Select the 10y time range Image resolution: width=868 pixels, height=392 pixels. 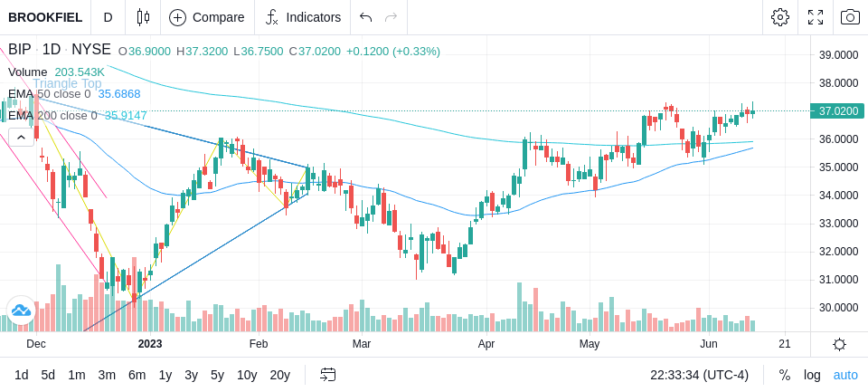tap(247, 376)
